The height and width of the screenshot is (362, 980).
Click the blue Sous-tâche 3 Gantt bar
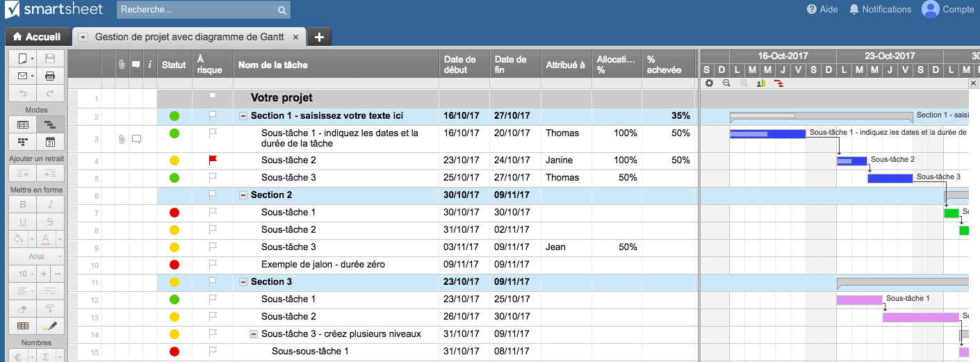[x=890, y=179]
